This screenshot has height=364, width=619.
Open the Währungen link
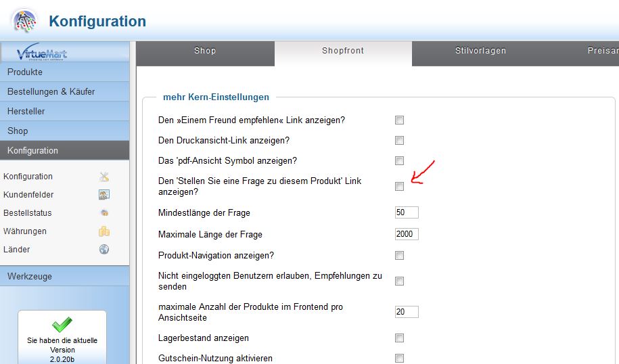[x=25, y=231]
